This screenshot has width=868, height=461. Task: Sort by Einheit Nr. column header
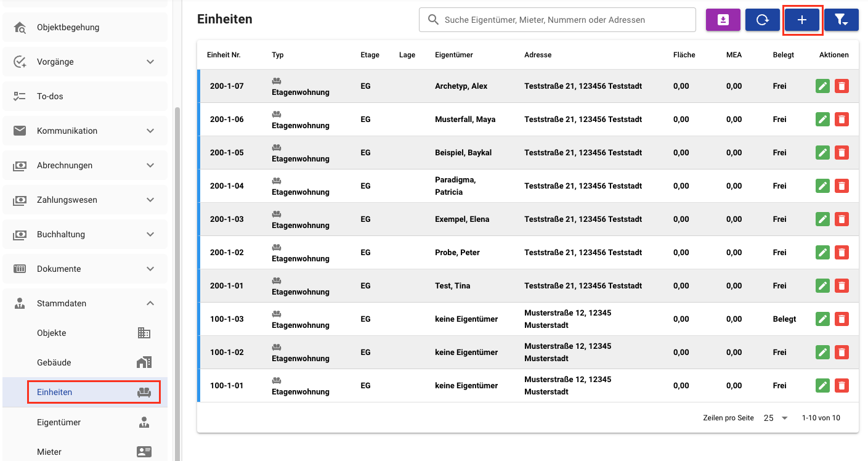(x=224, y=55)
